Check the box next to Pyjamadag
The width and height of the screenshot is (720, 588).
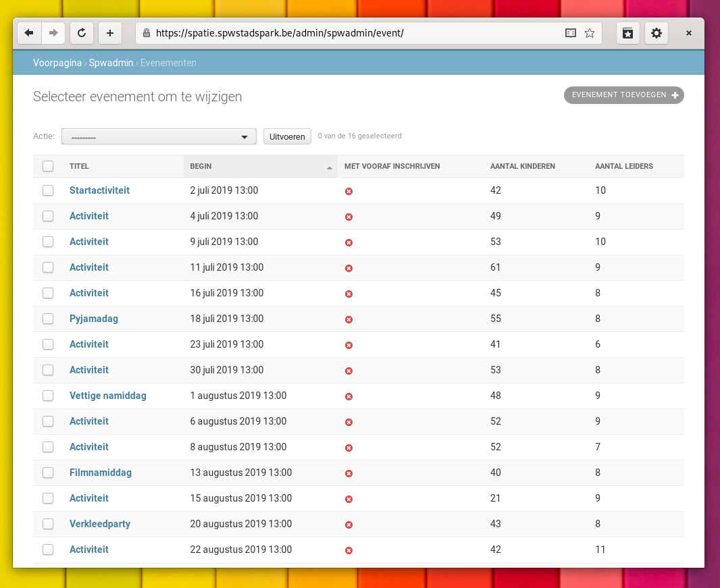tap(48, 319)
